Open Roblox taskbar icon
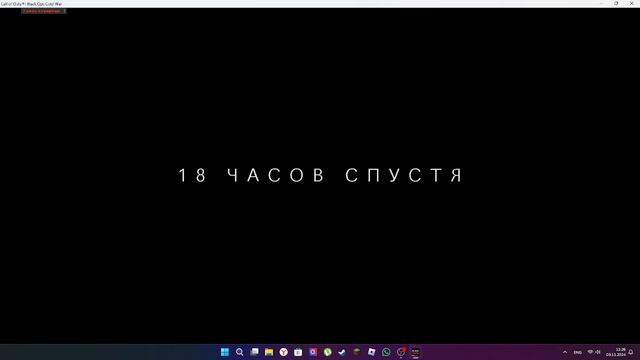The image size is (640, 360). pos(371,352)
